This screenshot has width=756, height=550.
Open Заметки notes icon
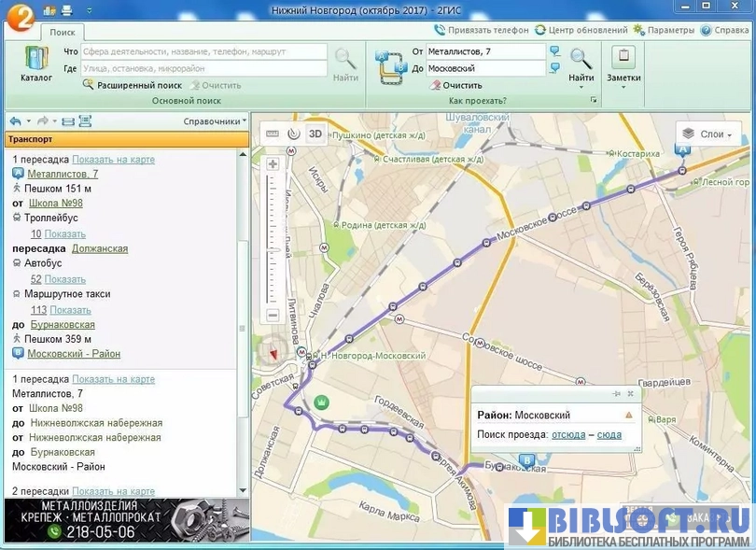pyautogui.click(x=623, y=60)
